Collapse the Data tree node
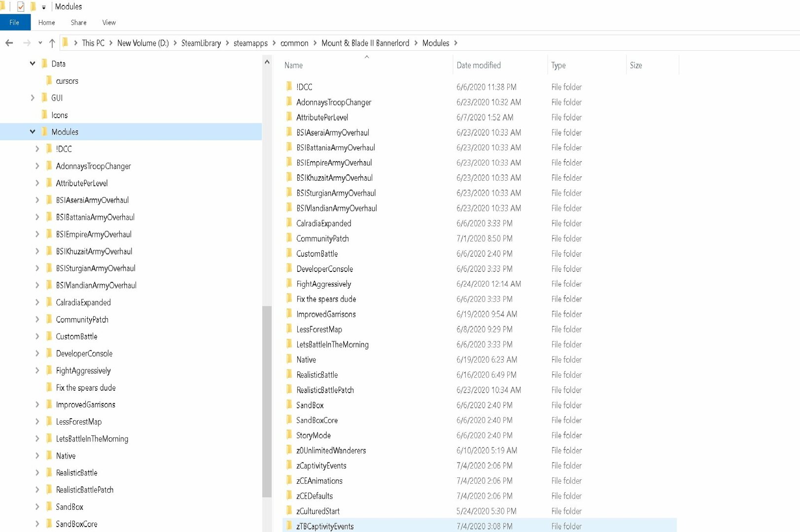The width and height of the screenshot is (800, 532). click(33, 64)
